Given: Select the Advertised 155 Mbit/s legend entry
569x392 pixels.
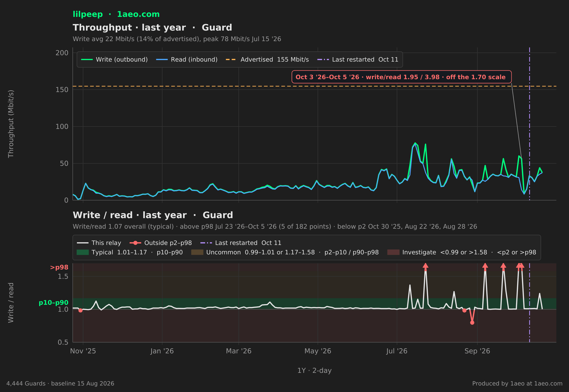Looking at the screenshot, I should (x=267, y=60).
